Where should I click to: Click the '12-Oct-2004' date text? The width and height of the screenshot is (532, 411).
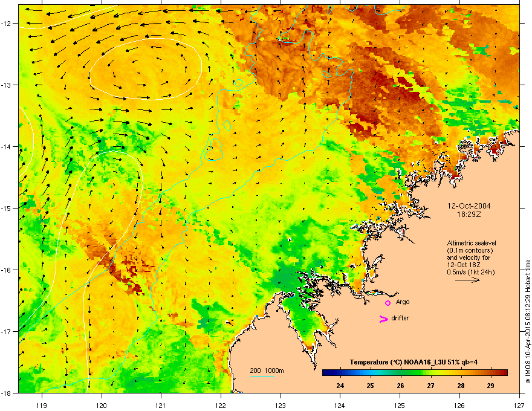pos(469,206)
